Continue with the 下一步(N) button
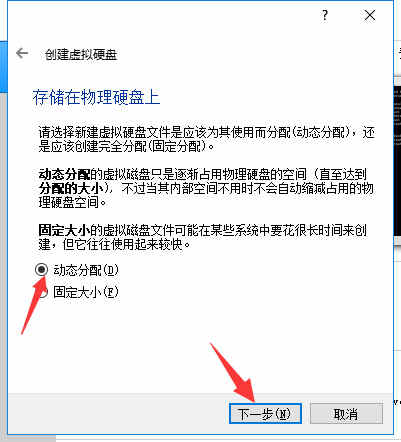Image resolution: width=401 pixels, height=442 pixels. [x=265, y=414]
